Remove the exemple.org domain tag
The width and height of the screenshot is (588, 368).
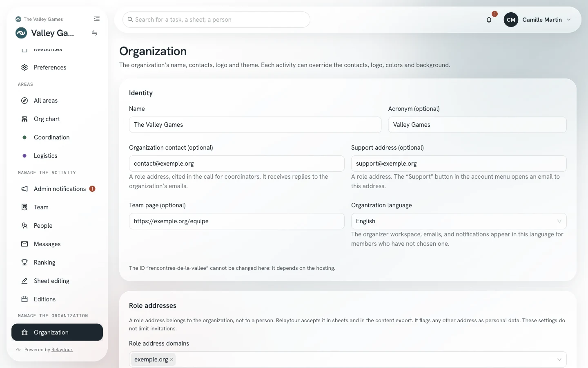pos(172,359)
